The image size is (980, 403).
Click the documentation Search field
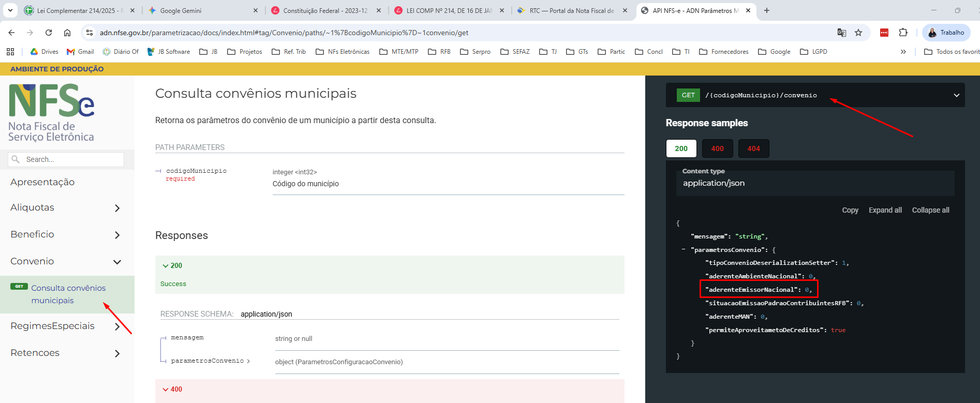(72, 159)
